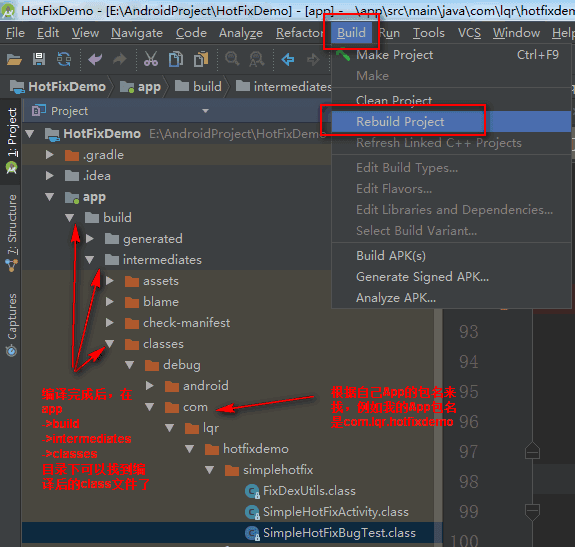Click the Save All floppy icon
The image size is (575, 547).
click(39, 59)
